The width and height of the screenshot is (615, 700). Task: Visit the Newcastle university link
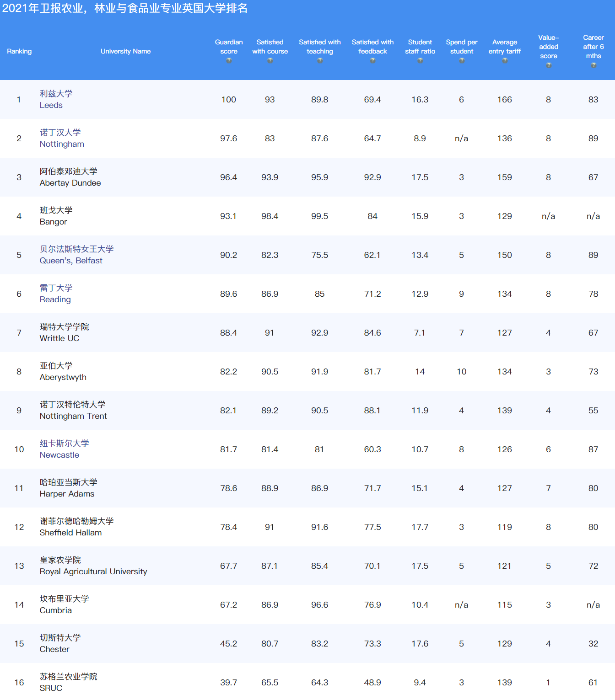(64, 449)
